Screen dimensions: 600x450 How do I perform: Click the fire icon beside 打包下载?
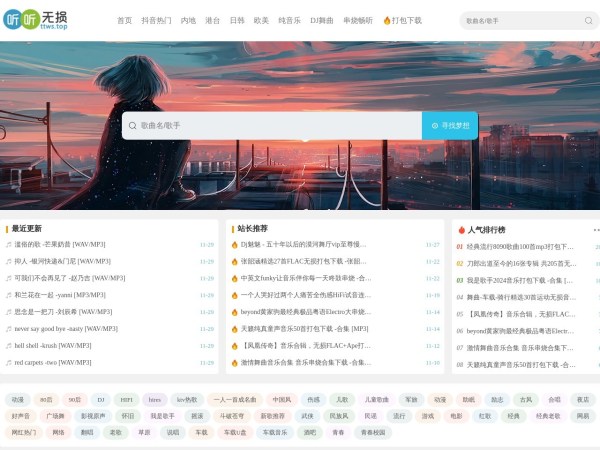pos(387,20)
